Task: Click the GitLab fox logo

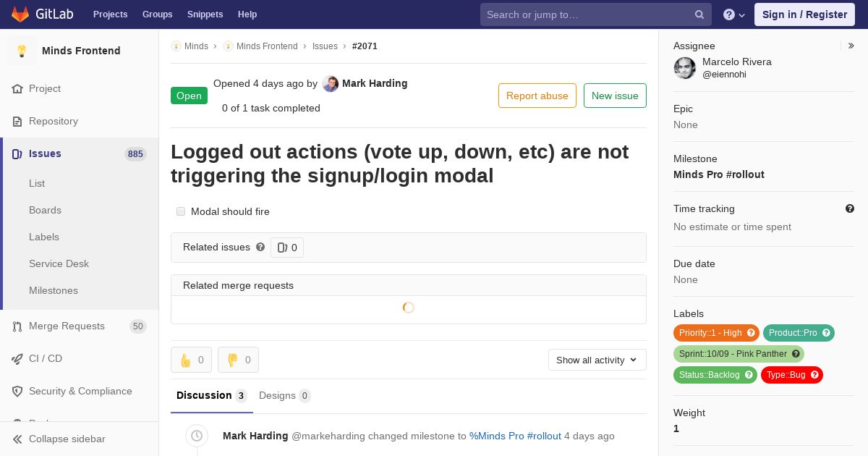Action: [20, 14]
